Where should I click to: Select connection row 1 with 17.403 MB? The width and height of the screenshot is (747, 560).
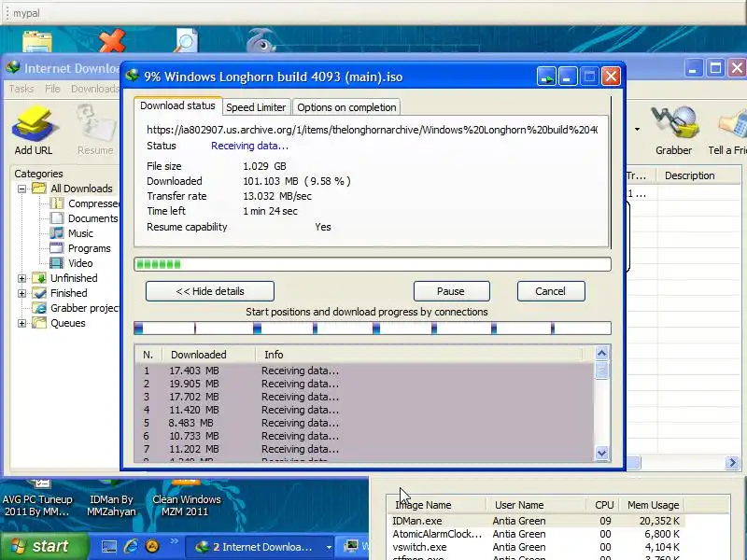click(x=364, y=371)
